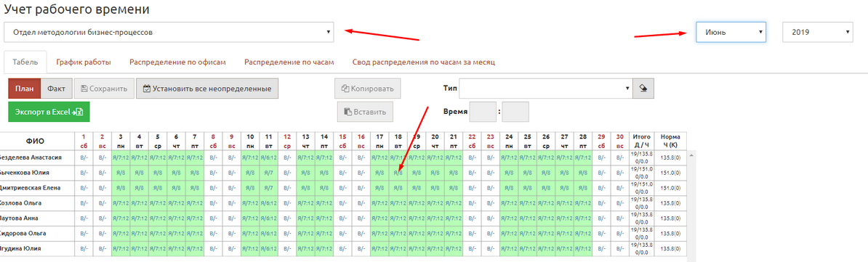Click Безделева Анастасия's Я/7:12 cell on day 3
Screen dimensions: 868x262
point(121,157)
